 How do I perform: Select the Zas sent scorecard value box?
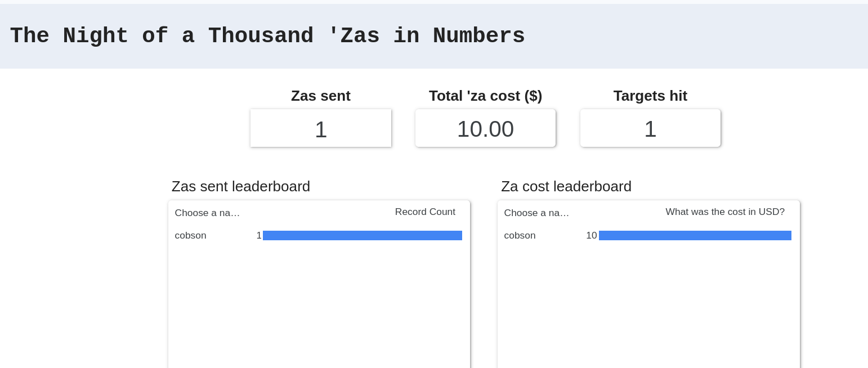(320, 129)
